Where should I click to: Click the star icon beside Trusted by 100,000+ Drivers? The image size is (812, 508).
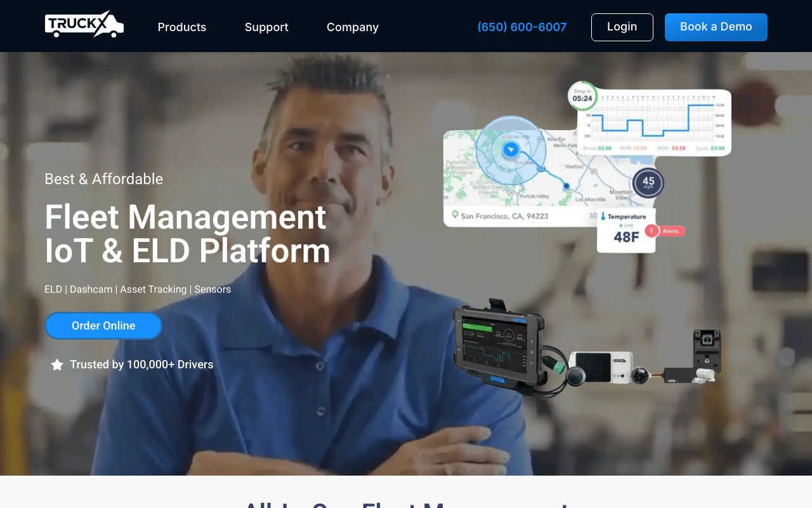pyautogui.click(x=57, y=364)
